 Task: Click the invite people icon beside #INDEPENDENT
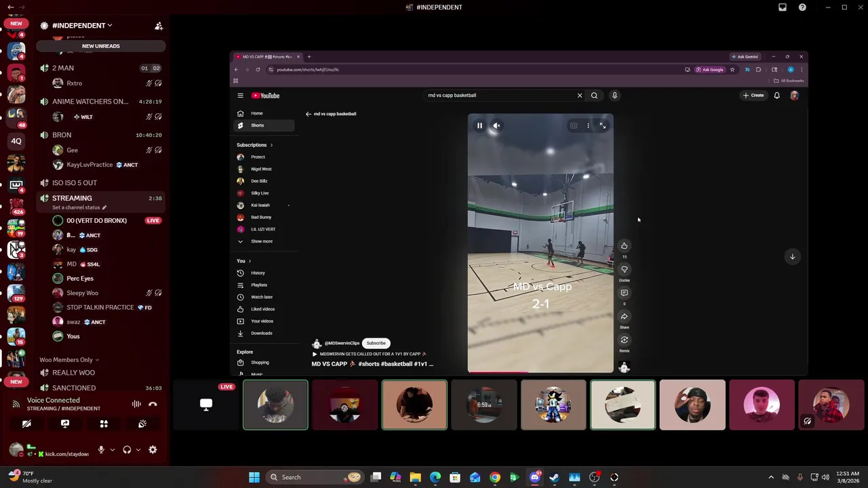pos(159,26)
